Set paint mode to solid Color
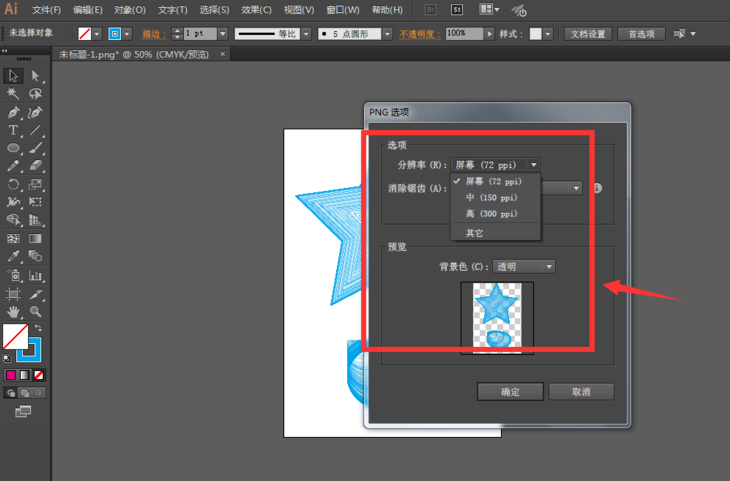Image resolution: width=730 pixels, height=481 pixels. [x=11, y=375]
